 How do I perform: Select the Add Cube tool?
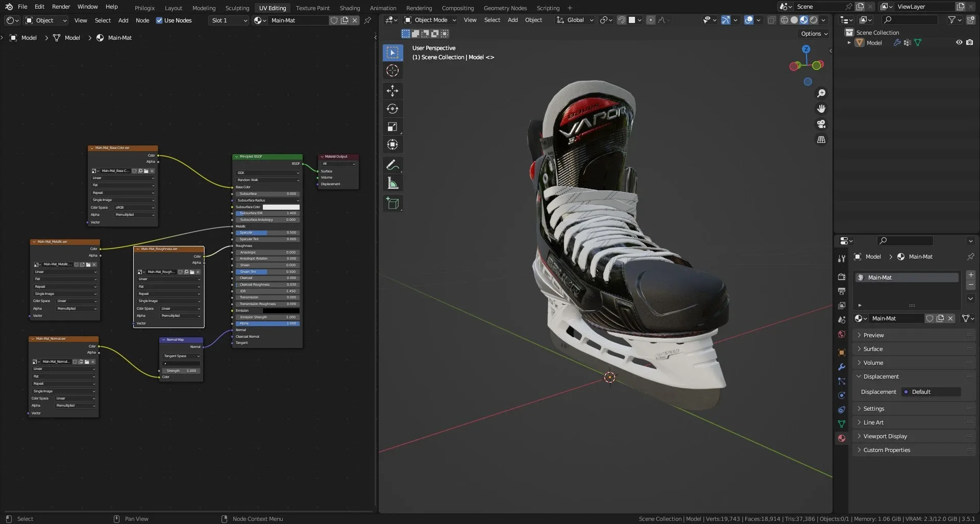393,203
